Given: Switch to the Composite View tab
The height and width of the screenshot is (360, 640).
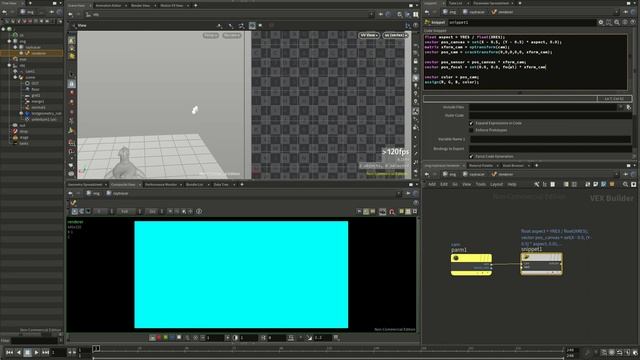Looking at the screenshot, I should coord(123,184).
